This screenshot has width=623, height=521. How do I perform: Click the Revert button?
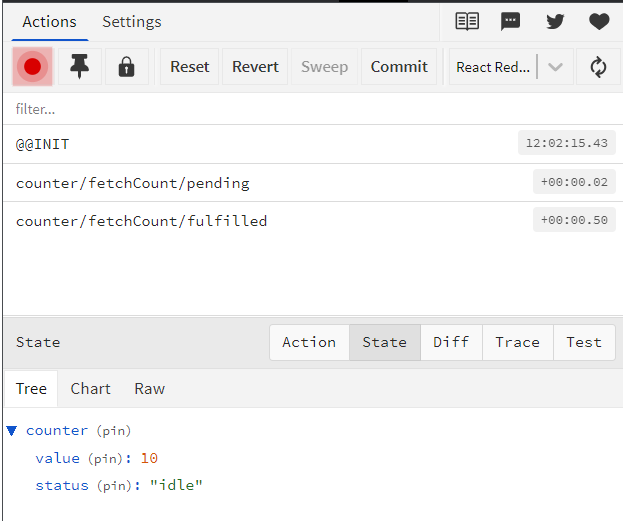tap(255, 67)
